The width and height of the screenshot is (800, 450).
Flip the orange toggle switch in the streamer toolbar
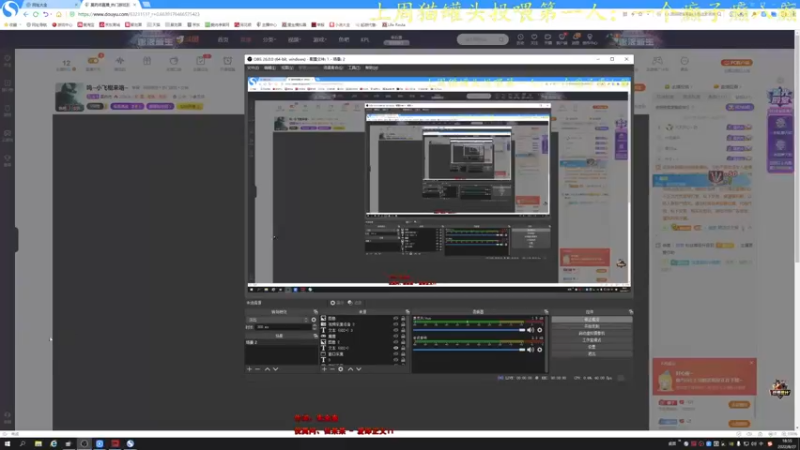93,61
